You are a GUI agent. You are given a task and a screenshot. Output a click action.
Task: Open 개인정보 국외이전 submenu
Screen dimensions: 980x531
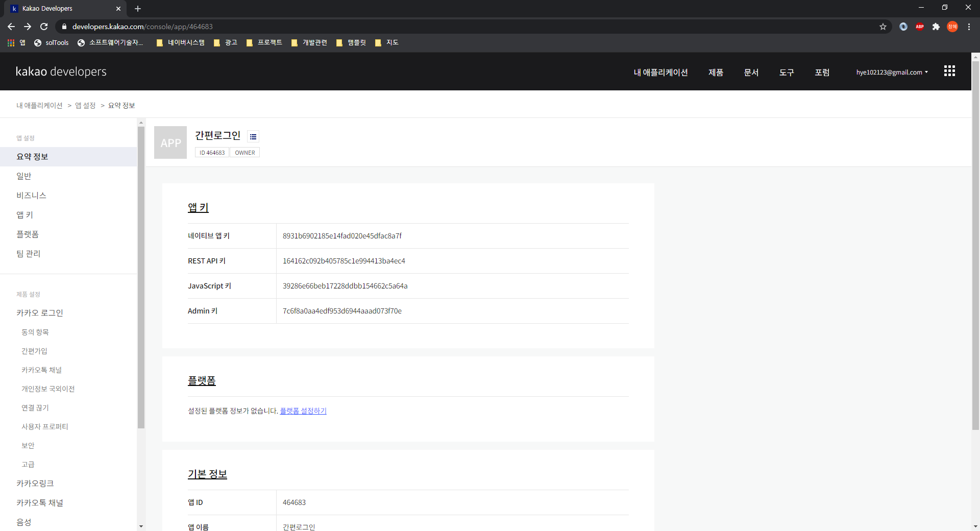click(x=48, y=389)
